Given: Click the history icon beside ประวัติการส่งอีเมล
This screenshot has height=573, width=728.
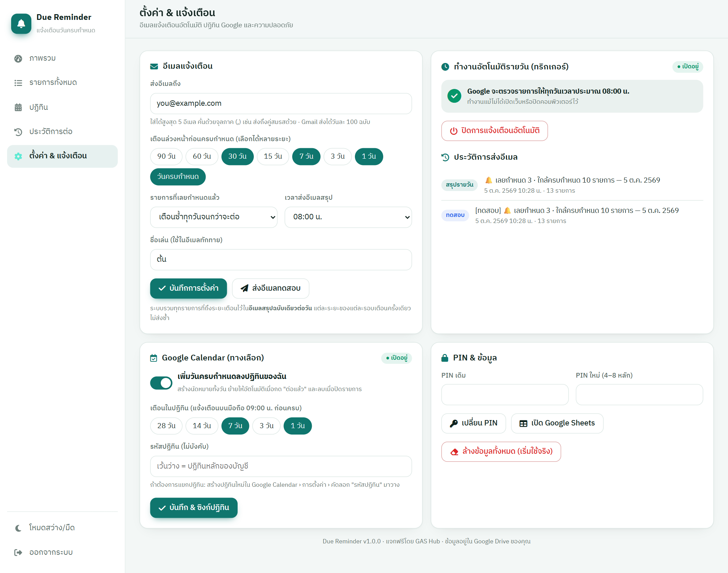Looking at the screenshot, I should tap(445, 157).
